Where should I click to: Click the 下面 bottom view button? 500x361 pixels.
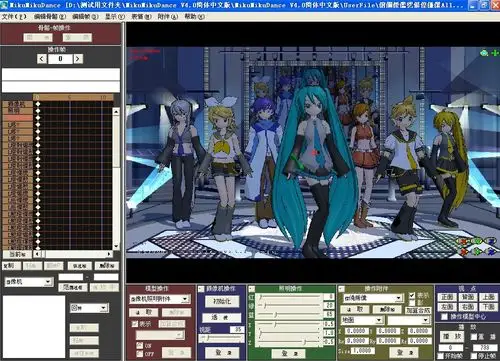[489, 306]
